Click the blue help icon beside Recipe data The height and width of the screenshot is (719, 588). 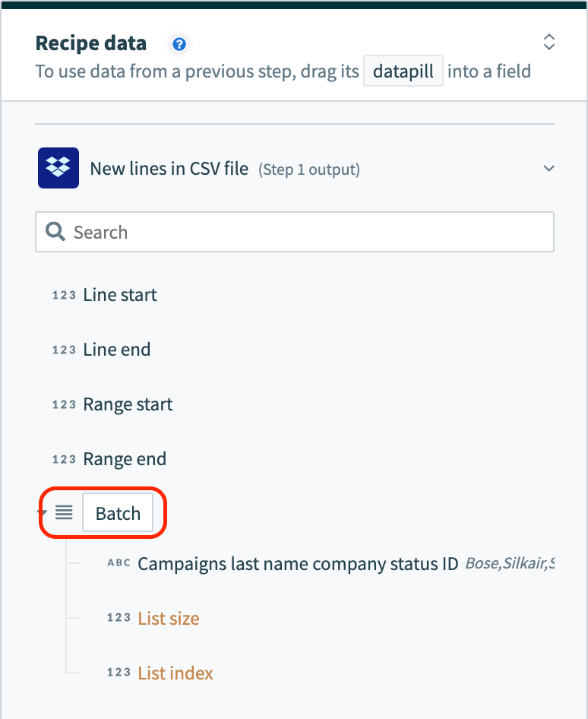pyautogui.click(x=179, y=45)
